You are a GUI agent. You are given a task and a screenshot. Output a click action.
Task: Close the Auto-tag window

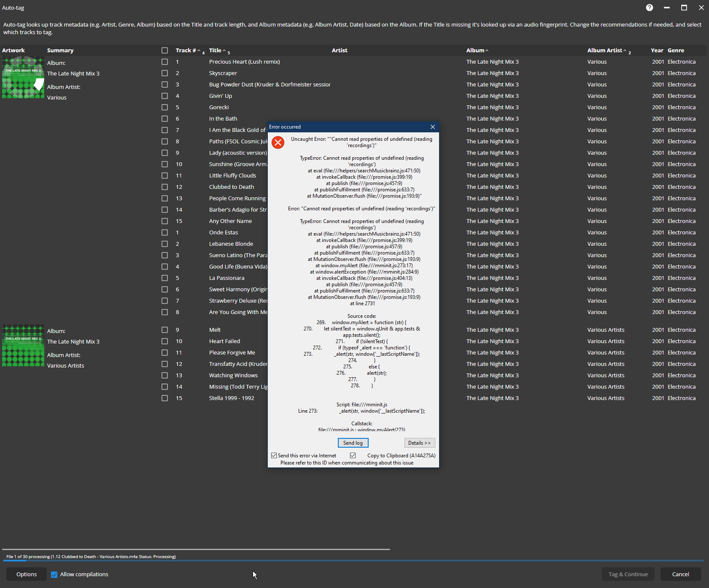pyautogui.click(x=701, y=8)
